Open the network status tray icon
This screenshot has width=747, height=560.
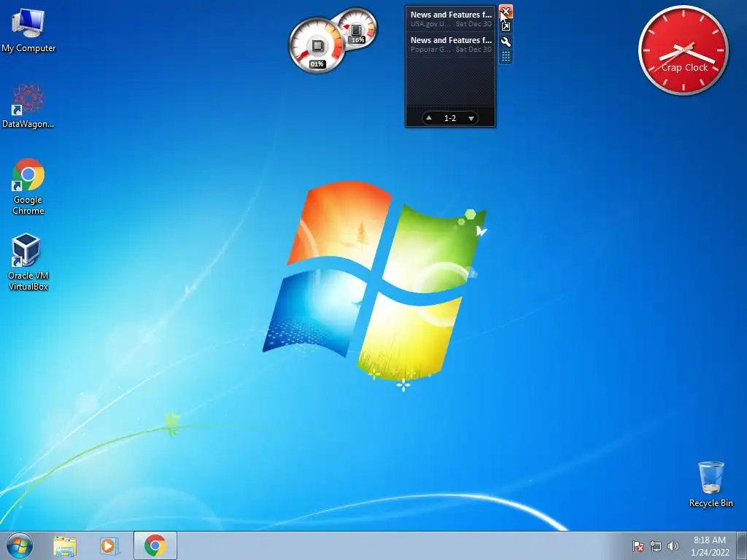tap(656, 546)
